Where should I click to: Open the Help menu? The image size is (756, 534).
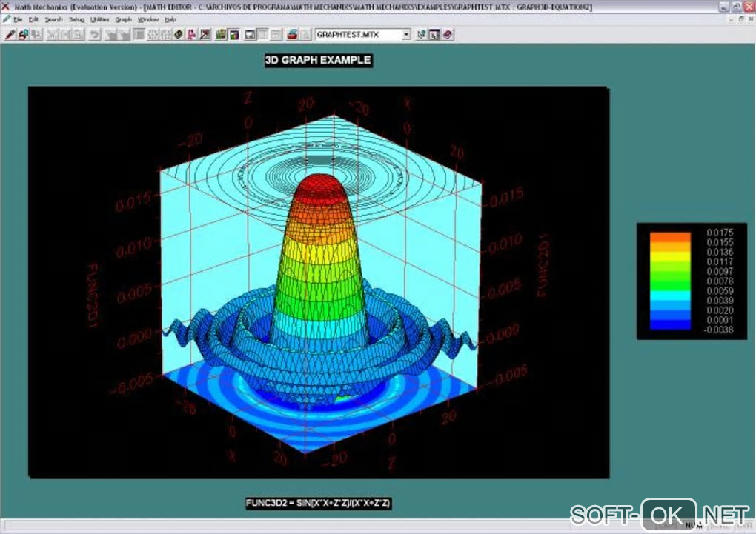pos(170,20)
